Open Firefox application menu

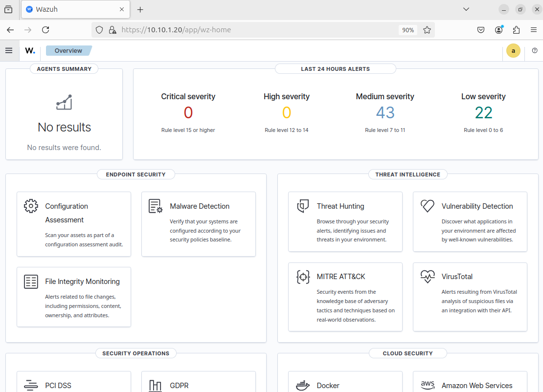pos(534,30)
